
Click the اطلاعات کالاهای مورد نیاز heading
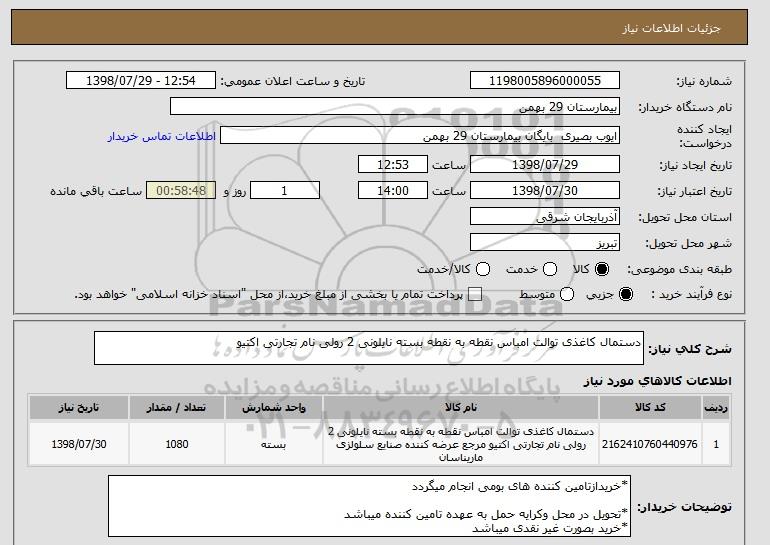point(657,381)
